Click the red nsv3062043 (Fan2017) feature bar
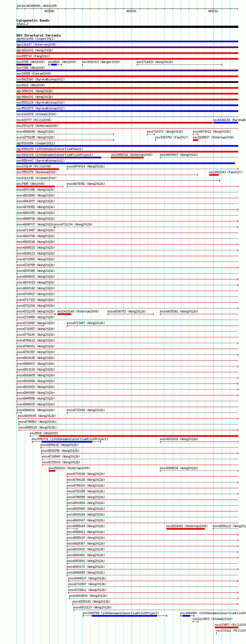The height and width of the screenshot is (644, 246). pyautogui.click(x=214, y=175)
